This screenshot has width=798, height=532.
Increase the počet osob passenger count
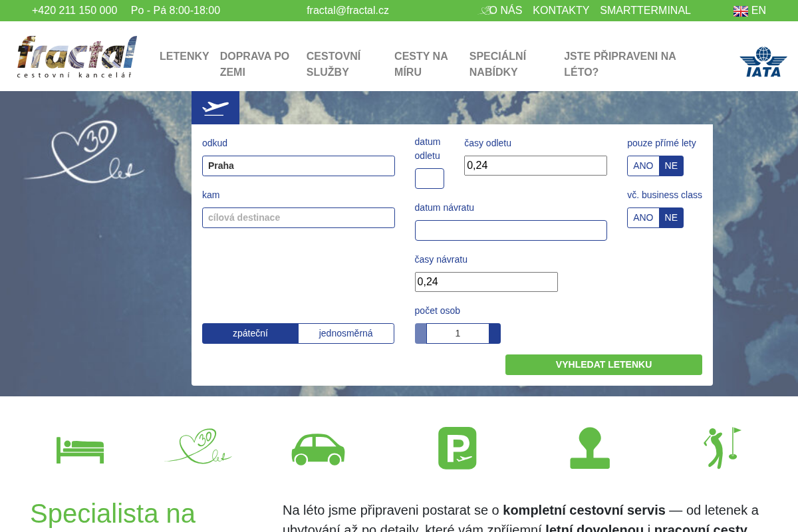(x=495, y=333)
